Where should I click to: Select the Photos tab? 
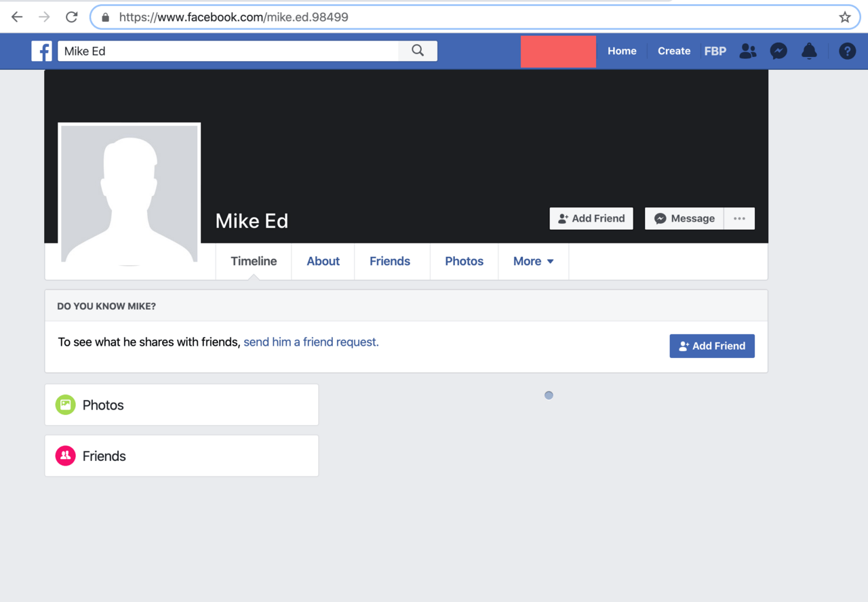click(464, 261)
